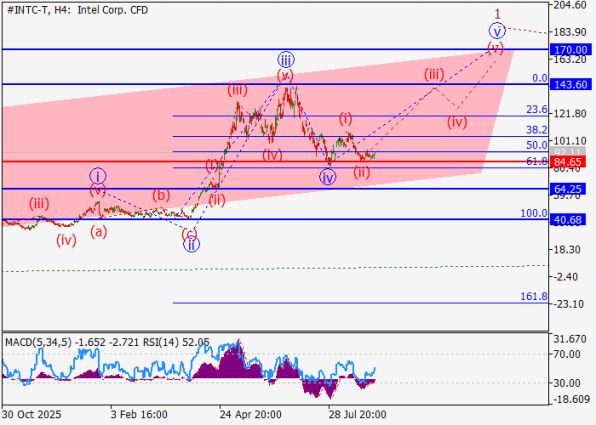Click the red (c) wave label above circled ii
The height and width of the screenshot is (425, 596).
189,234
